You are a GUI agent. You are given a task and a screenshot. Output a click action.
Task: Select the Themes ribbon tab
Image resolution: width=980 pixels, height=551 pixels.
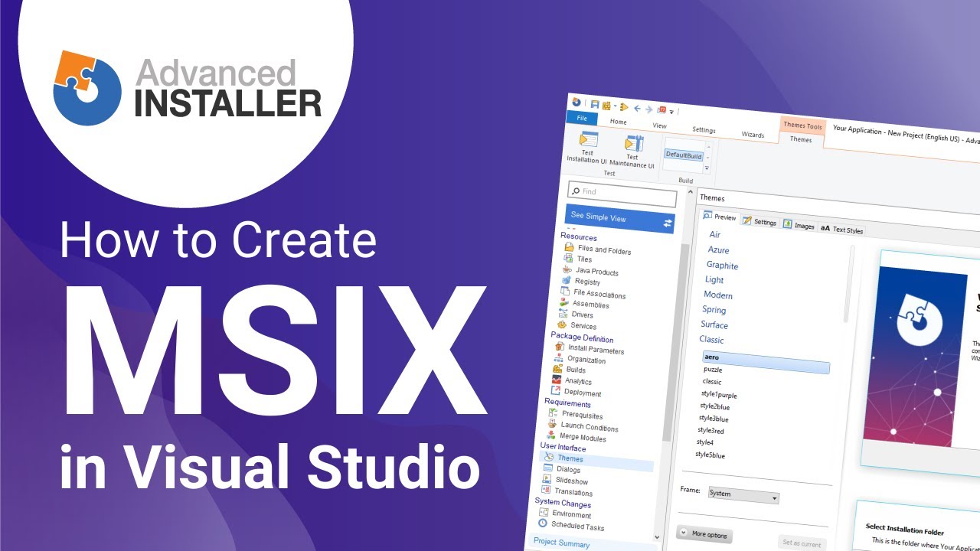coord(801,139)
